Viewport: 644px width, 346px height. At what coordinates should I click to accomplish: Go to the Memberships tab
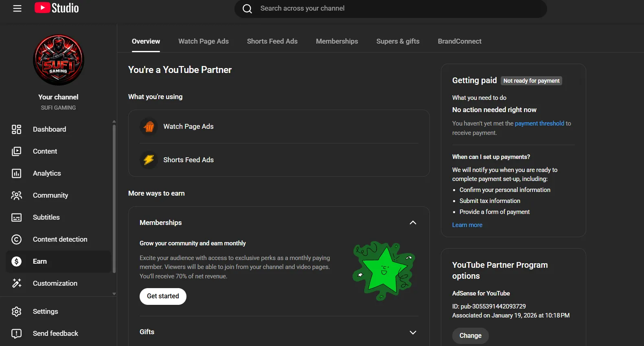click(337, 41)
